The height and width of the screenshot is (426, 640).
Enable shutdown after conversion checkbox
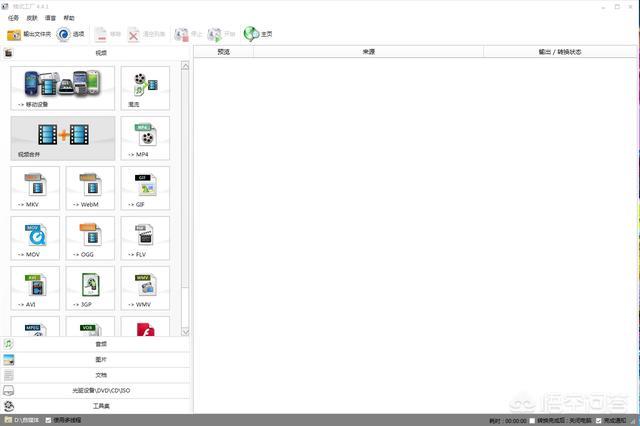[x=533, y=420]
